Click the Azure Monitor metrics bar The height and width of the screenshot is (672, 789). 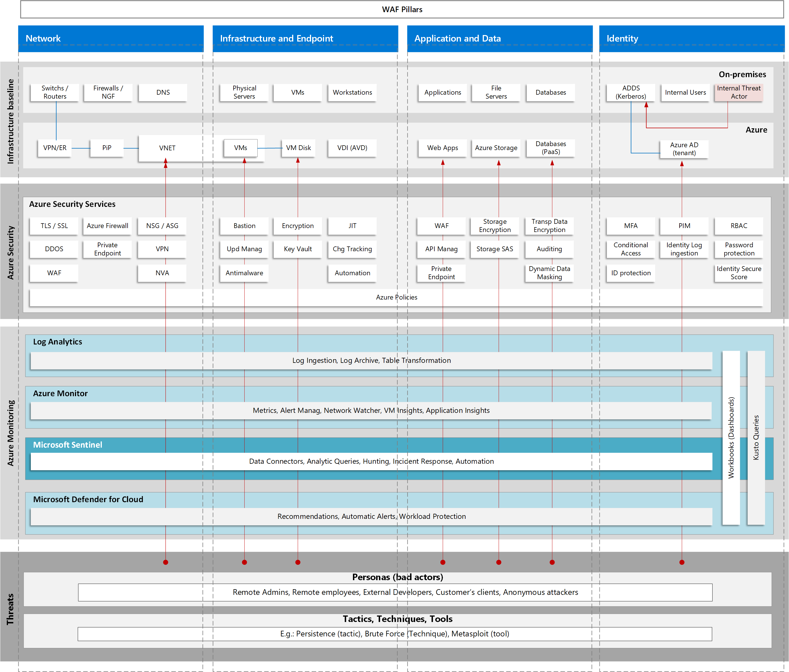pos(371,410)
